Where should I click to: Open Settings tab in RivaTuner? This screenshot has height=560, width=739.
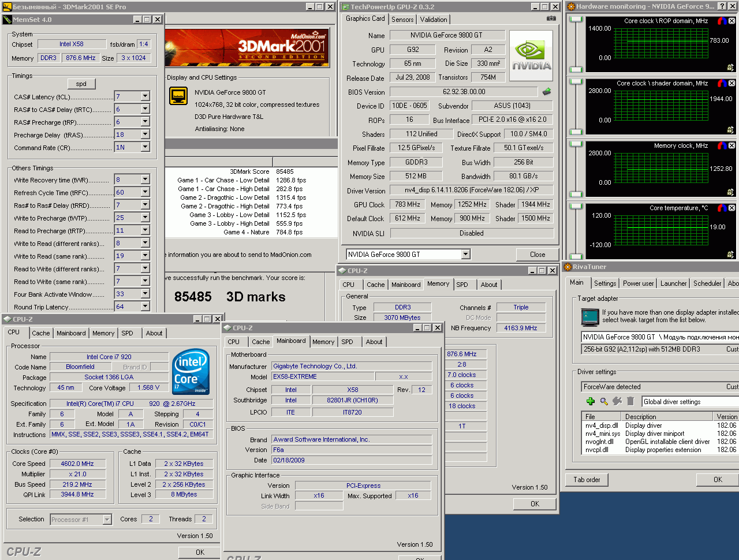click(x=605, y=283)
